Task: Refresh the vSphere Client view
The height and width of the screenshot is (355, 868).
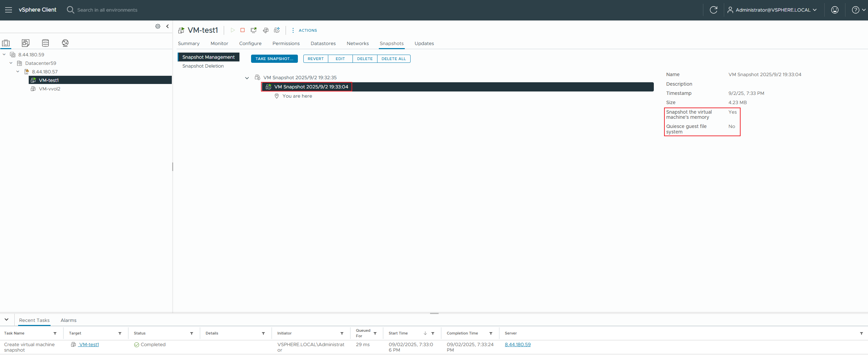Action: click(713, 10)
